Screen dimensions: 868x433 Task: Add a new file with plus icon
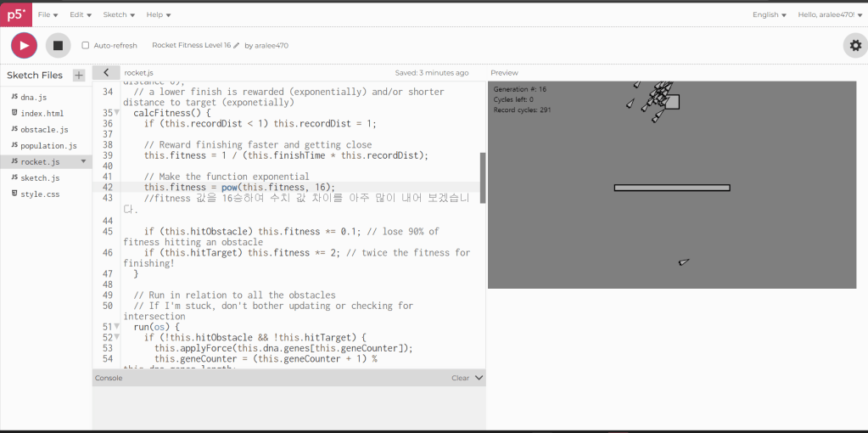(x=79, y=76)
